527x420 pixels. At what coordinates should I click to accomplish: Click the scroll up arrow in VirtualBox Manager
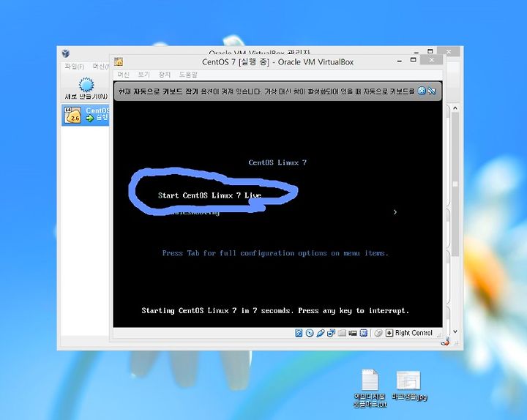[x=455, y=108]
